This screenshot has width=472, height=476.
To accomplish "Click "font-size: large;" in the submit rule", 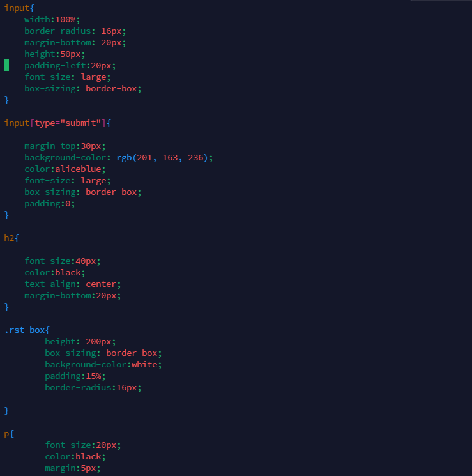I will pos(68,181).
